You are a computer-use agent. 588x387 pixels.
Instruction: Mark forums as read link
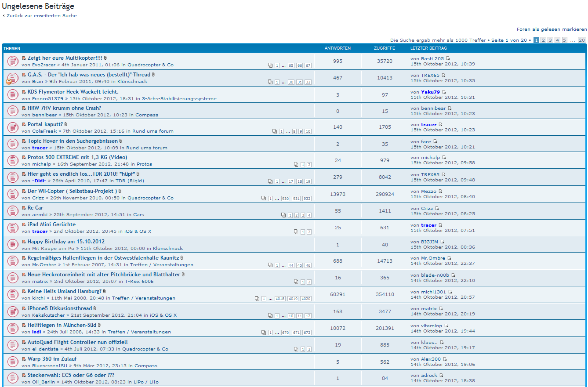pyautogui.click(x=552, y=29)
